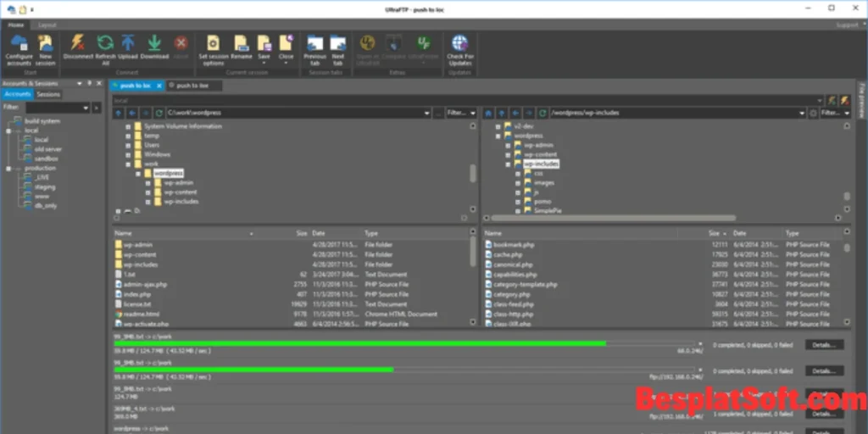This screenshot has height=434, width=868.
Task: Click the remote pane home icon
Action: pyautogui.click(x=488, y=113)
